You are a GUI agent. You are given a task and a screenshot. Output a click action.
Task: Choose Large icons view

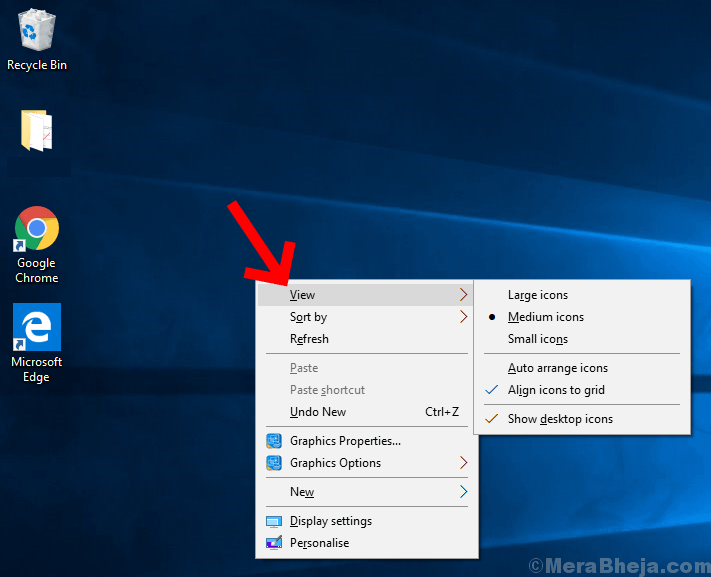[582, 295]
